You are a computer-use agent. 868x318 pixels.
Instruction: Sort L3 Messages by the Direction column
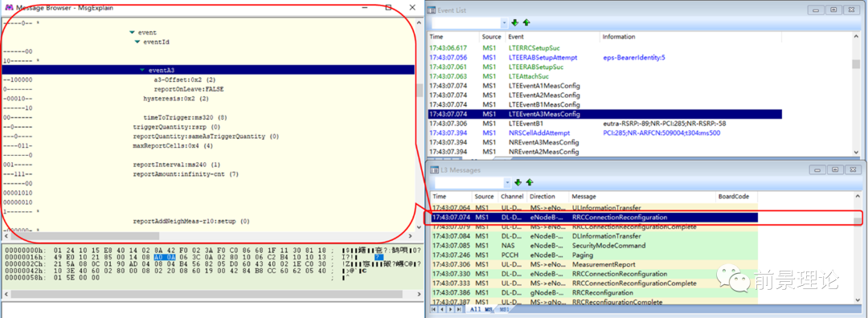click(547, 196)
